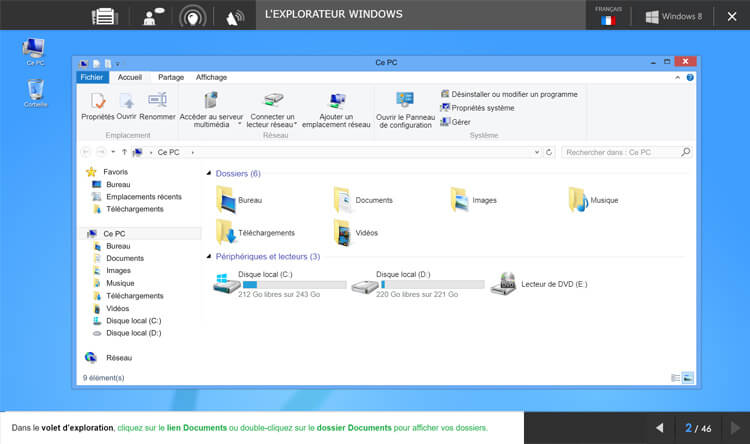Select Lecteur de DVD (E:)

click(x=539, y=284)
